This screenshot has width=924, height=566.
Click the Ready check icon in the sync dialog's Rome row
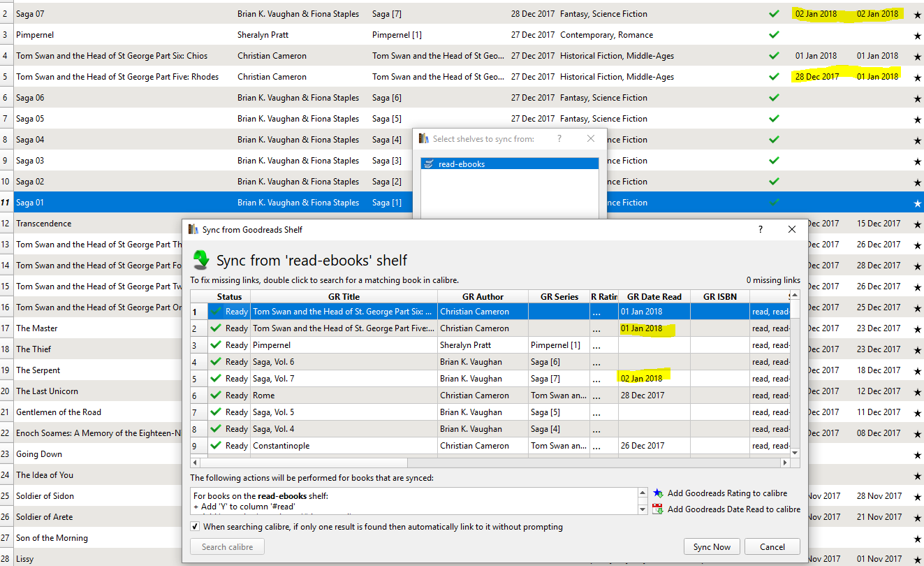tap(216, 396)
